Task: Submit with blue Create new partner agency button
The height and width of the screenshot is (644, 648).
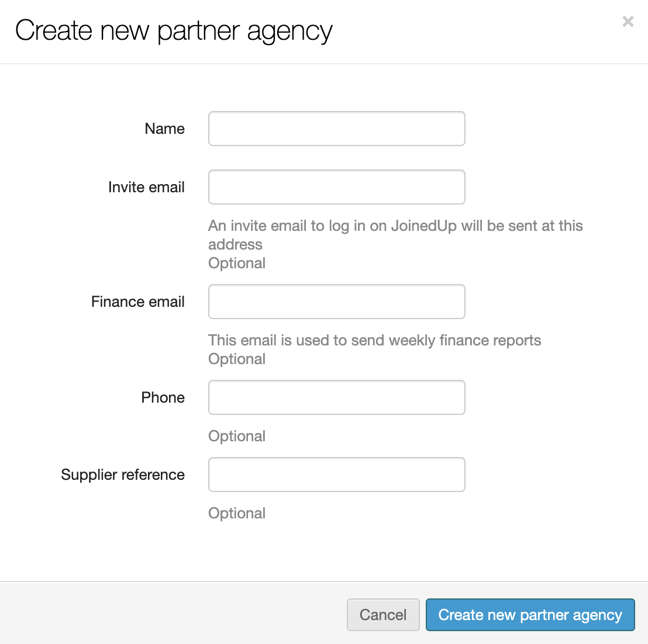Action: tap(530, 615)
